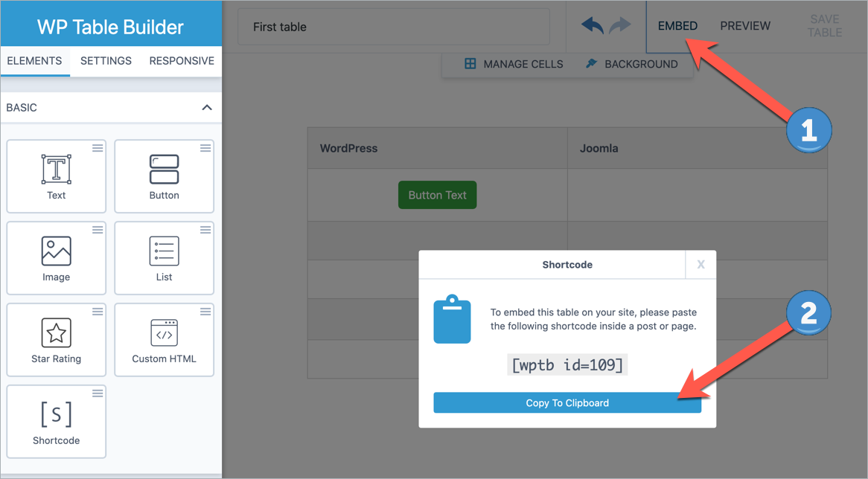
Task: Open the Star Rating options menu
Action: (x=97, y=311)
